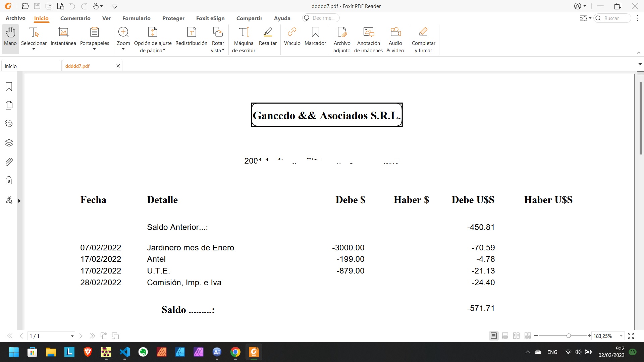Open the zoom percentage dropdown
644x362 pixels.
[621, 336]
